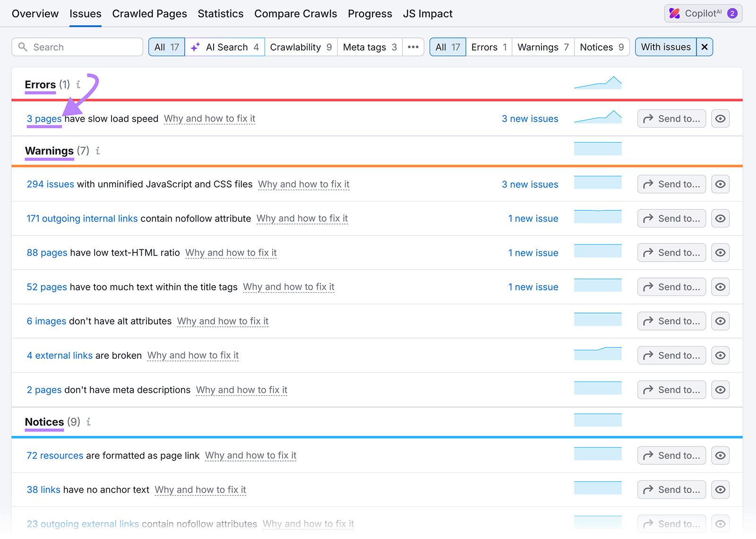Open Send to options for slow load speed

[671, 118]
